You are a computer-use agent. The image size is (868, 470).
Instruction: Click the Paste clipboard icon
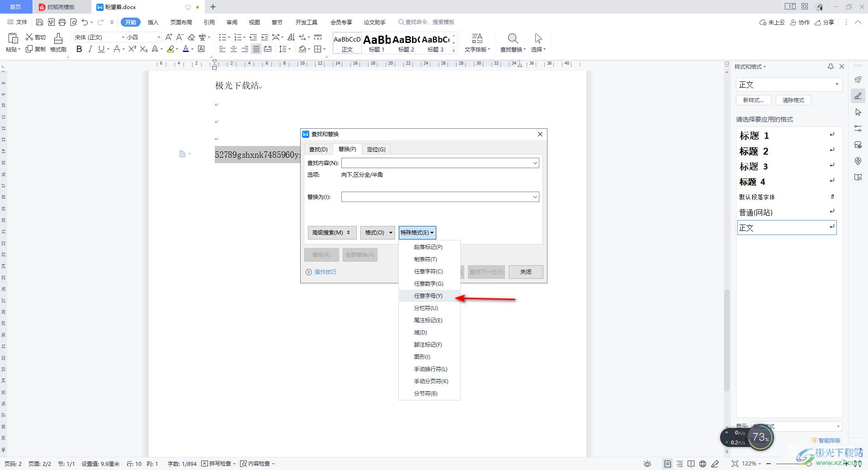pos(13,38)
